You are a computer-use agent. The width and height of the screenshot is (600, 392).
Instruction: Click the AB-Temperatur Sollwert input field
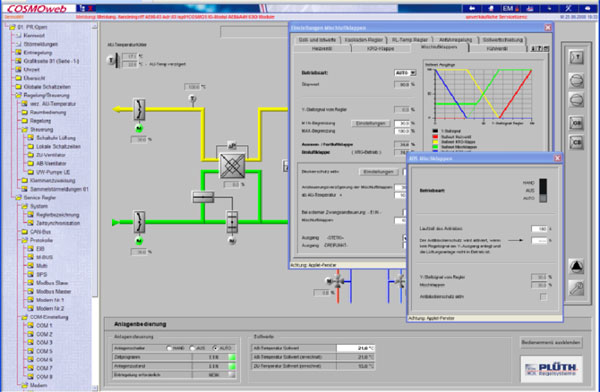(x=355, y=348)
